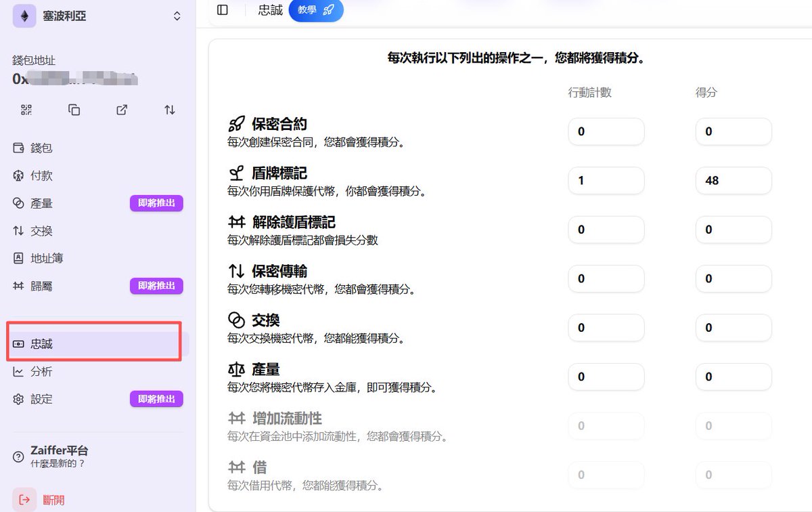The height and width of the screenshot is (512, 812).
Task: Click the 增加流動性 heading text
Action: (287, 418)
